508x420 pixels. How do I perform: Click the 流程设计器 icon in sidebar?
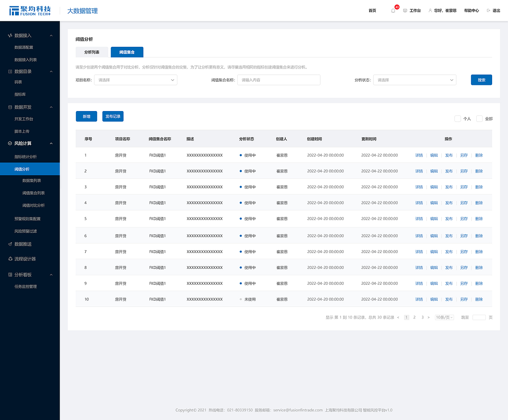coord(10,259)
